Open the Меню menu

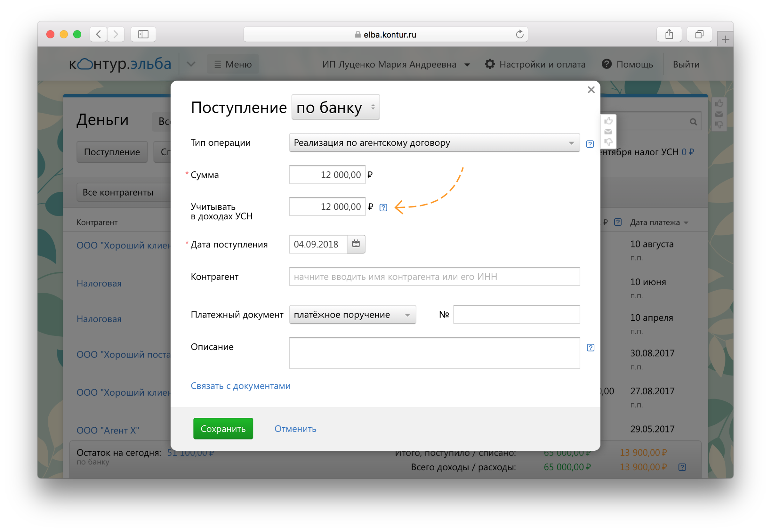coord(233,64)
